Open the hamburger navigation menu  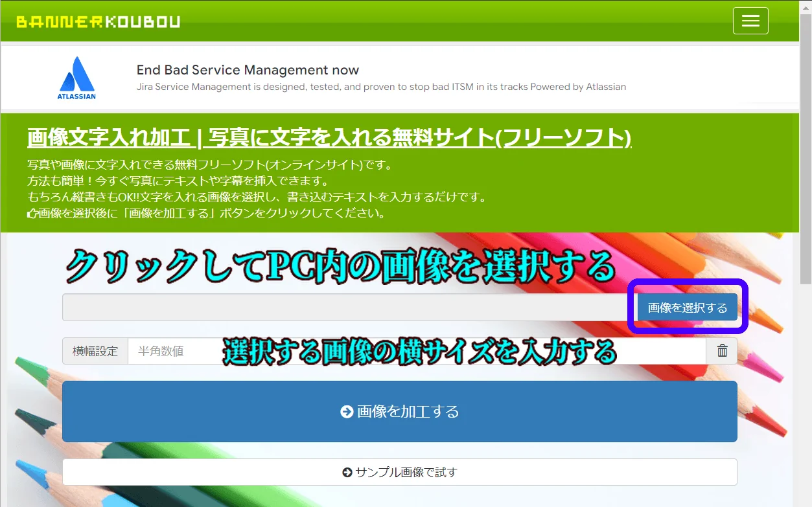tap(750, 21)
